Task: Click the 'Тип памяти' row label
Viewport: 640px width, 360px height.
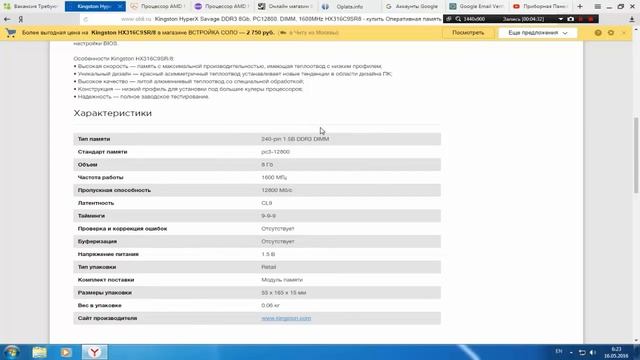Action: [94, 139]
